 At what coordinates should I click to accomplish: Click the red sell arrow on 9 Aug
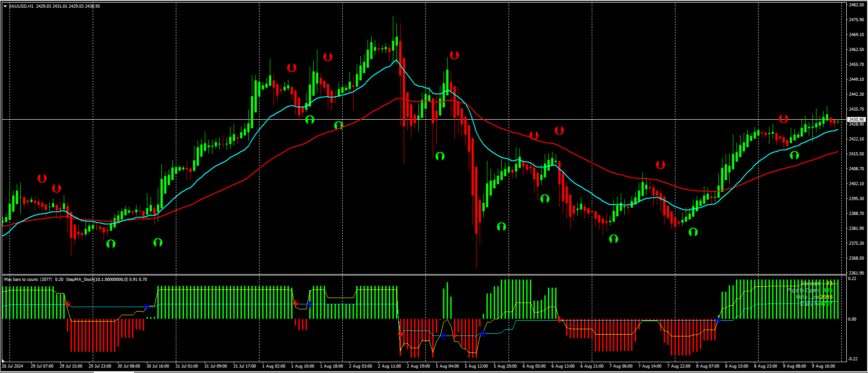pyautogui.click(x=783, y=119)
